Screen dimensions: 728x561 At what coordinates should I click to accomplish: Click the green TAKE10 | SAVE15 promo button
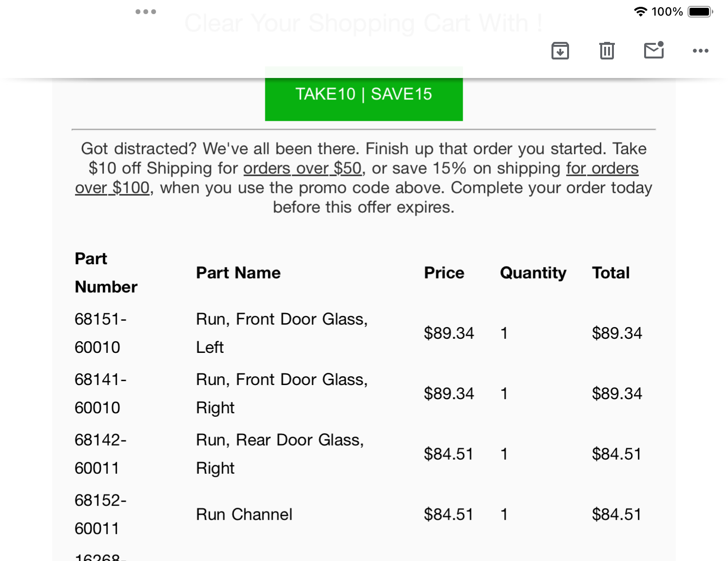pyautogui.click(x=364, y=94)
